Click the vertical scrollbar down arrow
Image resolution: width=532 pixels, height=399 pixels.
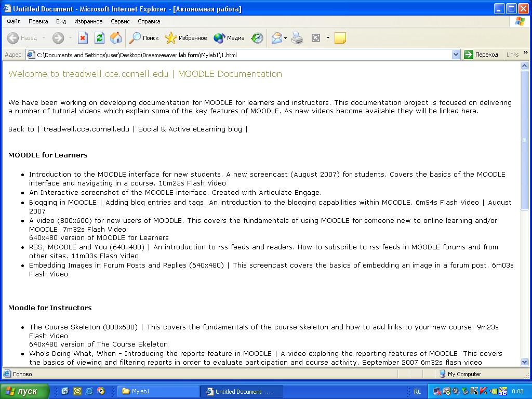pos(524,362)
